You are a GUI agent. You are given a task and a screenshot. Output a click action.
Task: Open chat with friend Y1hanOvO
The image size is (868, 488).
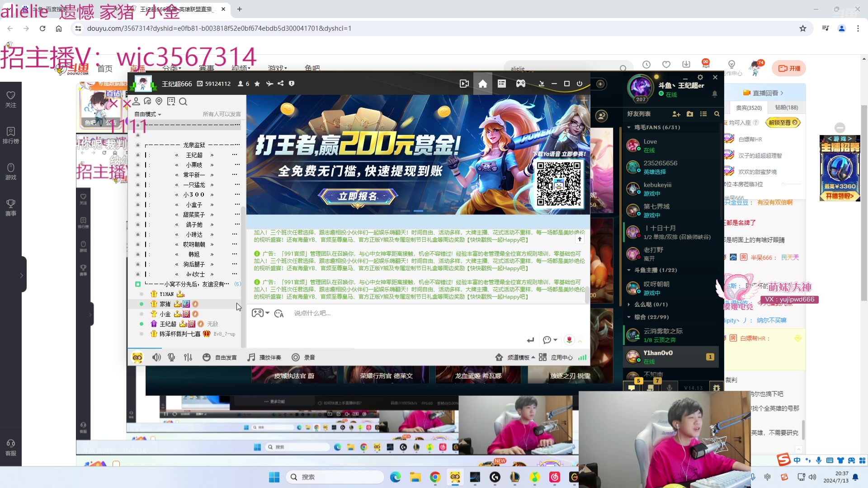(x=671, y=357)
